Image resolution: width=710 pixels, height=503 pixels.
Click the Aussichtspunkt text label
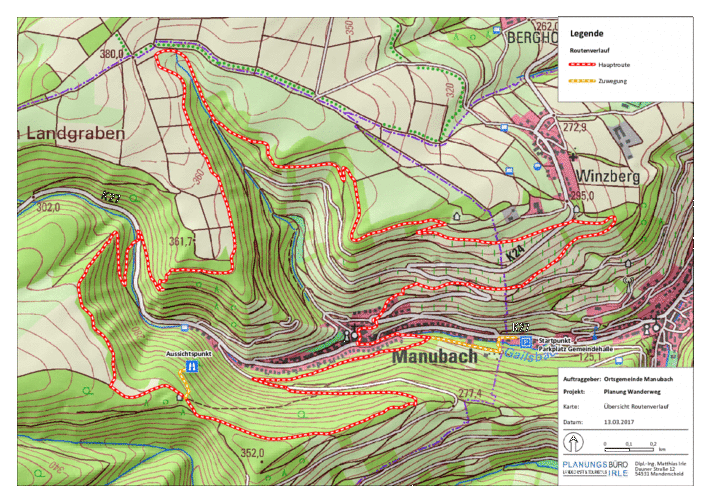pos(190,355)
